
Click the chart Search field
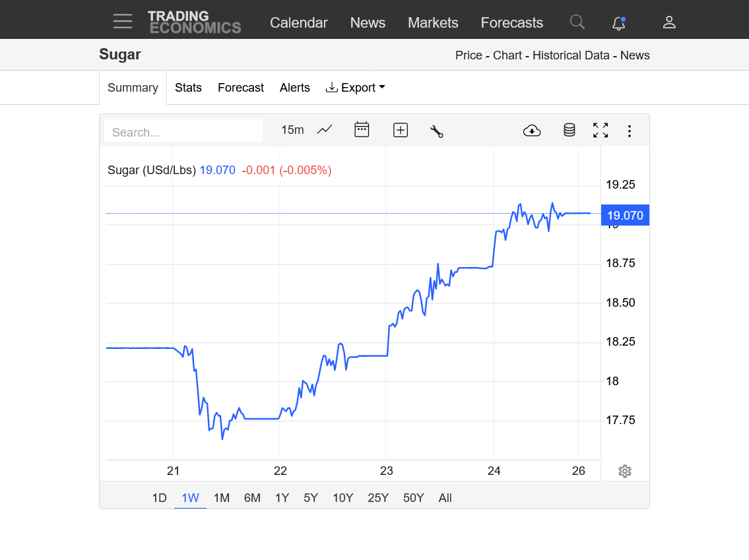[183, 131]
